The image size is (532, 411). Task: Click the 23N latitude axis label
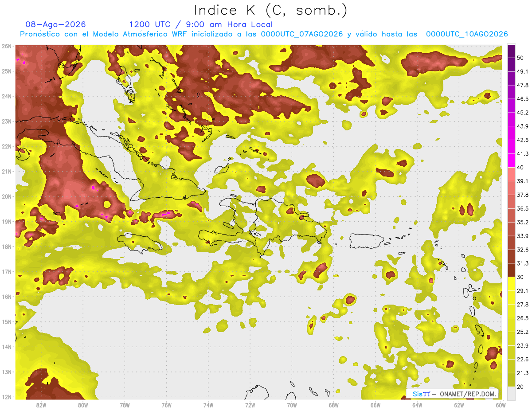pos(7,121)
